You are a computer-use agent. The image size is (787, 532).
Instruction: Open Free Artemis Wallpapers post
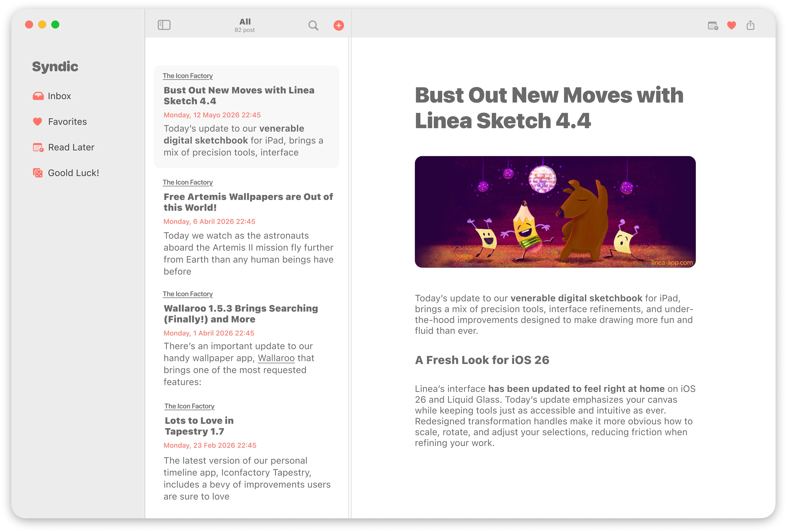248,202
